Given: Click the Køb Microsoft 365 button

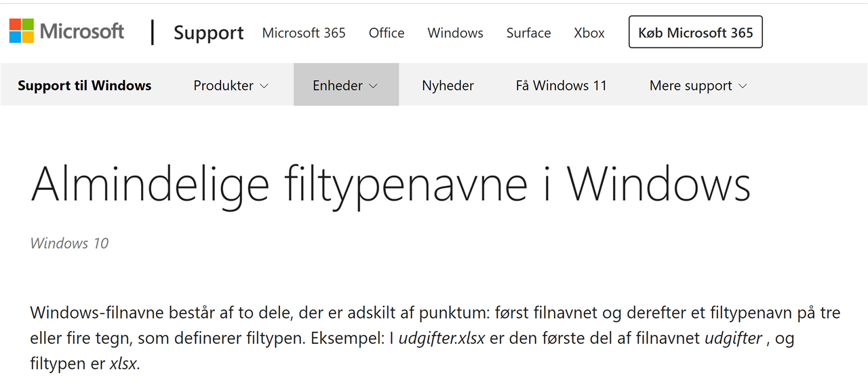Looking at the screenshot, I should [696, 32].
